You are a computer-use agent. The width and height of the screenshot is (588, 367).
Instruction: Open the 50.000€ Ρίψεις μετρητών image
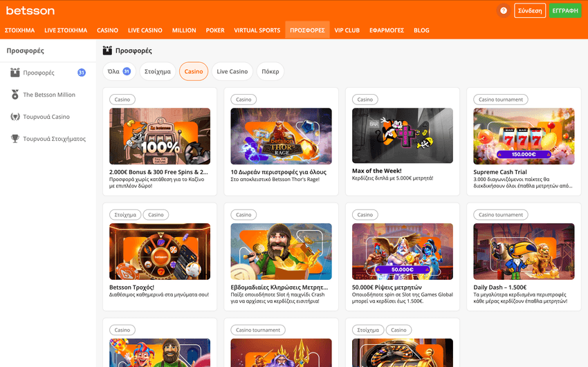[403, 252]
